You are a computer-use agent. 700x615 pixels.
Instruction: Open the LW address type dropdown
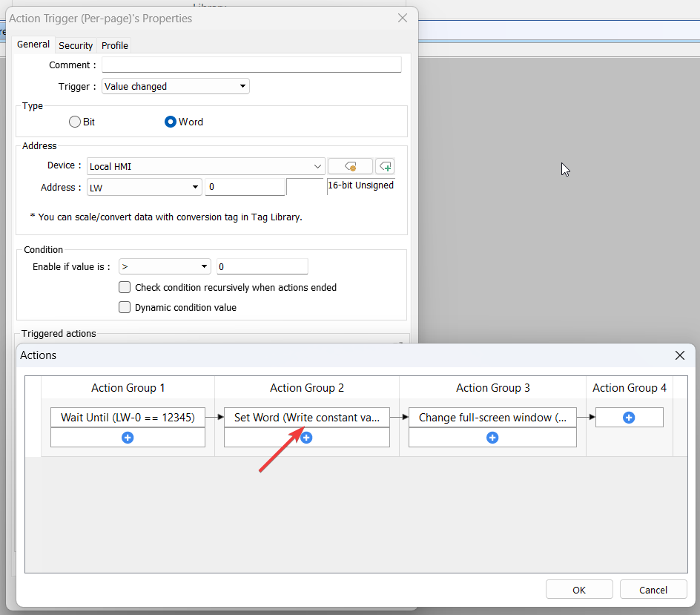(x=144, y=187)
